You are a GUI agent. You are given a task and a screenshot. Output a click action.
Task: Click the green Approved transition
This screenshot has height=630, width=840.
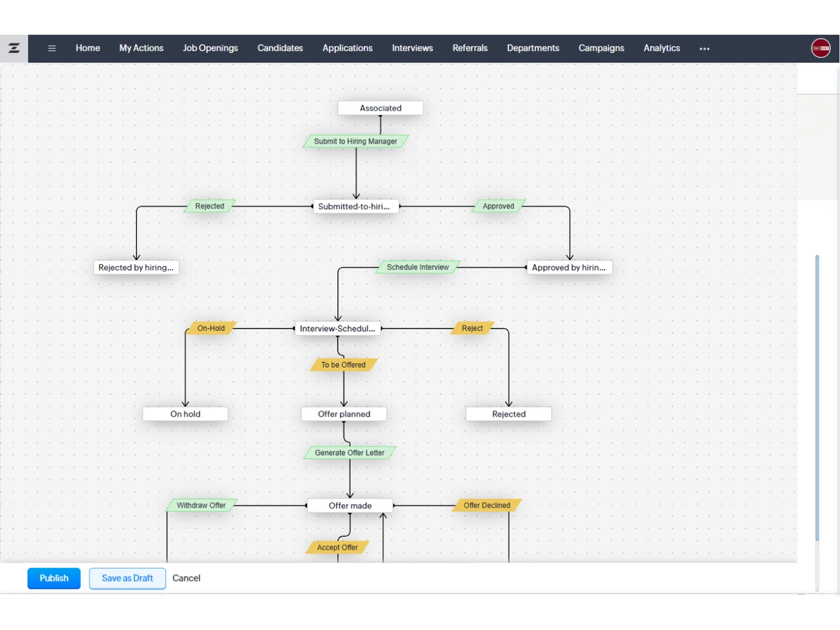point(498,206)
